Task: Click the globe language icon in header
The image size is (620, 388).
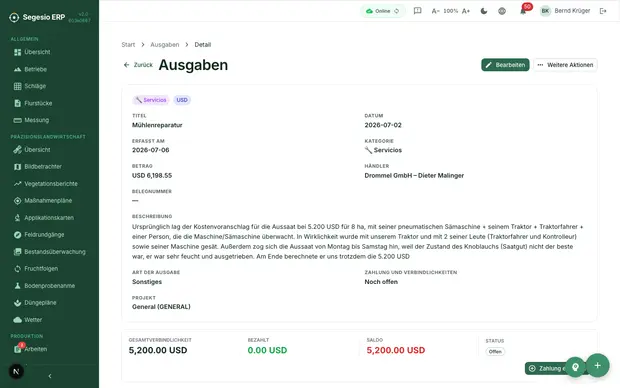Action: click(x=502, y=11)
